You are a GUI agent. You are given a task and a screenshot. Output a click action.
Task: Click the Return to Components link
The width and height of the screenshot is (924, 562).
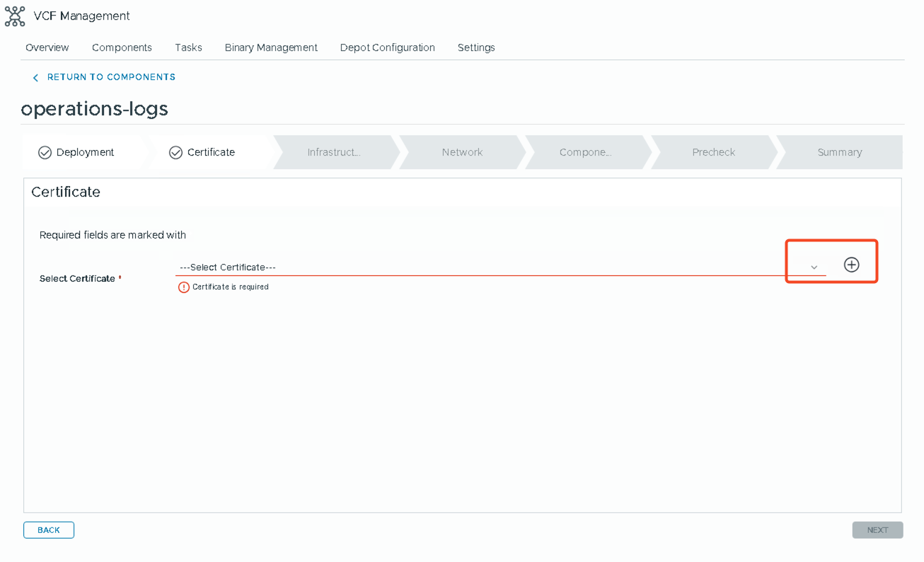point(111,77)
